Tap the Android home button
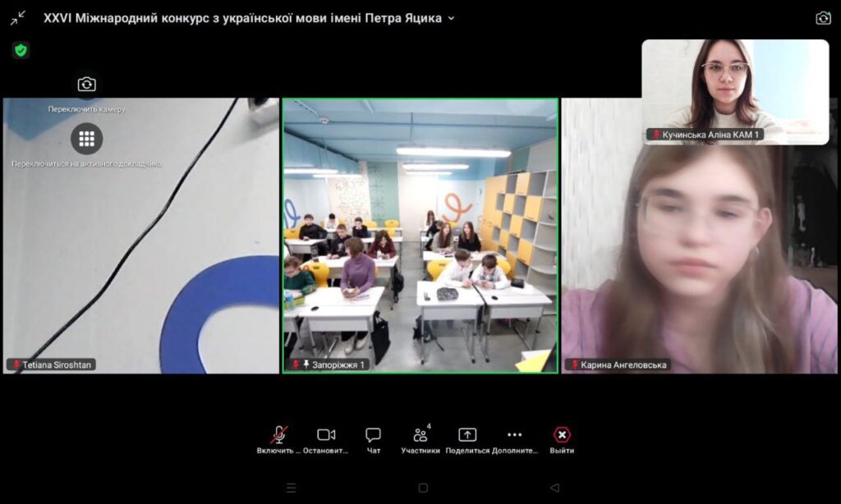Viewport: 841px width, 504px height. [422, 488]
